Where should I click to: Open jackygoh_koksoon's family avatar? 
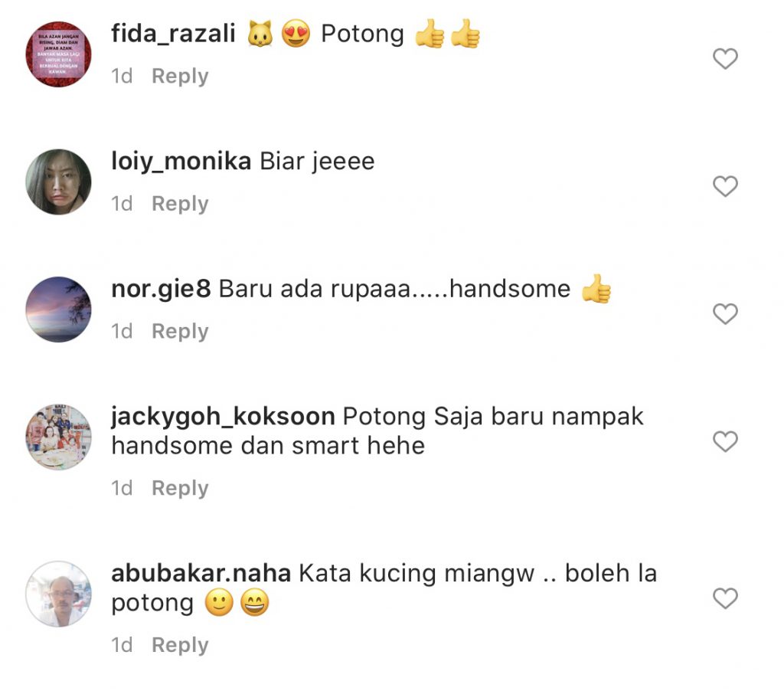[58, 437]
